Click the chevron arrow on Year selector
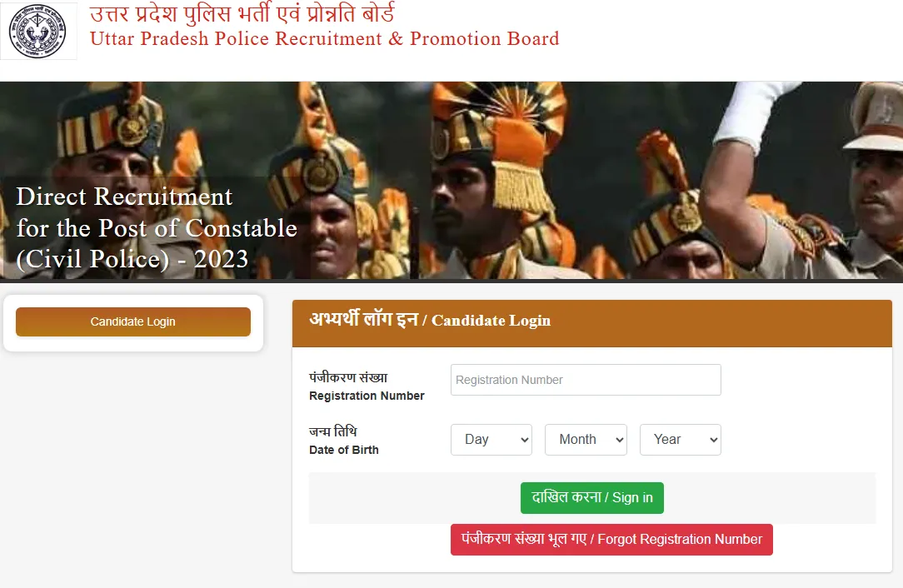 pos(714,440)
